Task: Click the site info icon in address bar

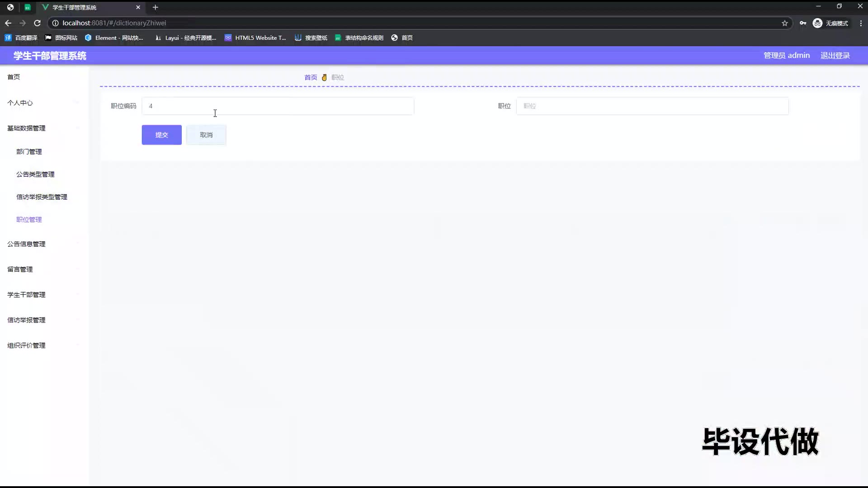Action: tap(55, 23)
